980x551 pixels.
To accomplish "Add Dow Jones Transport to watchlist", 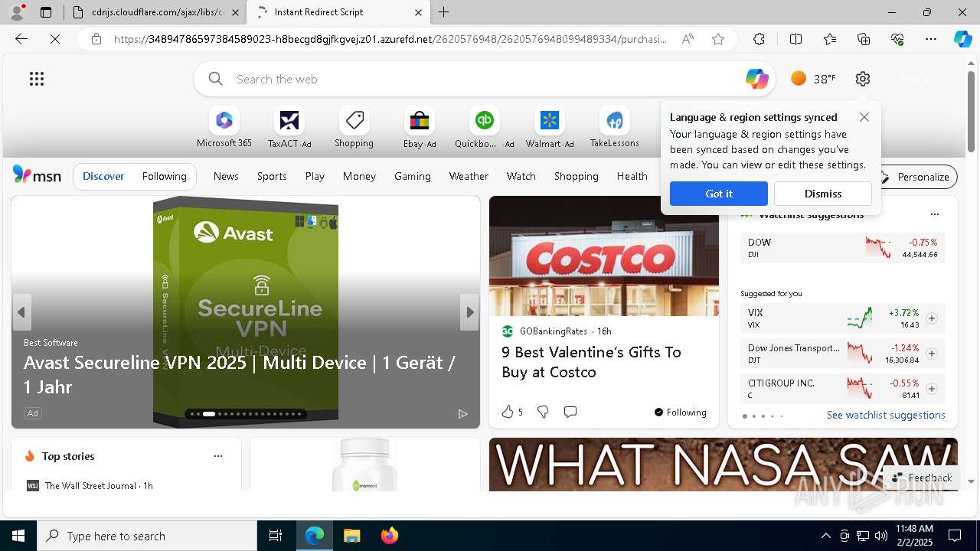I will (932, 354).
